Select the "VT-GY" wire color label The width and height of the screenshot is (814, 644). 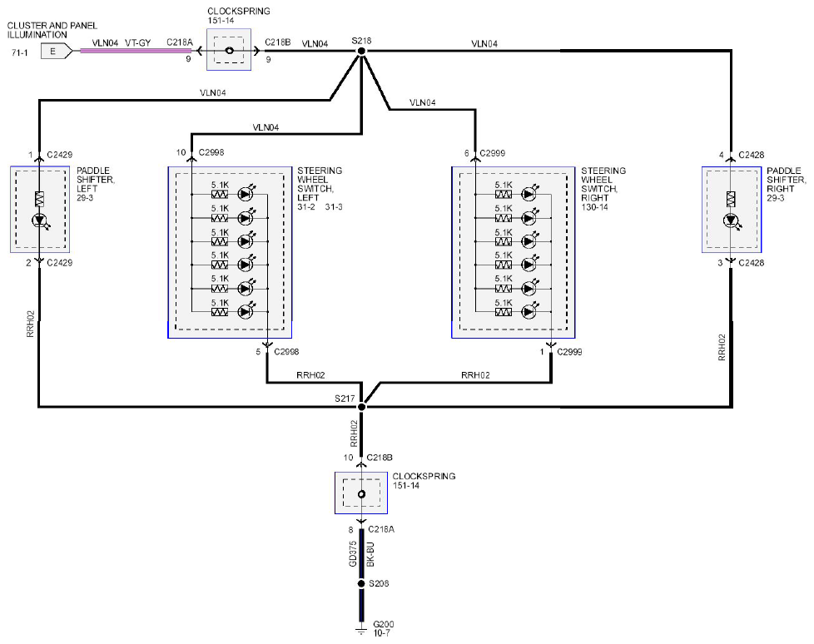click(x=137, y=42)
